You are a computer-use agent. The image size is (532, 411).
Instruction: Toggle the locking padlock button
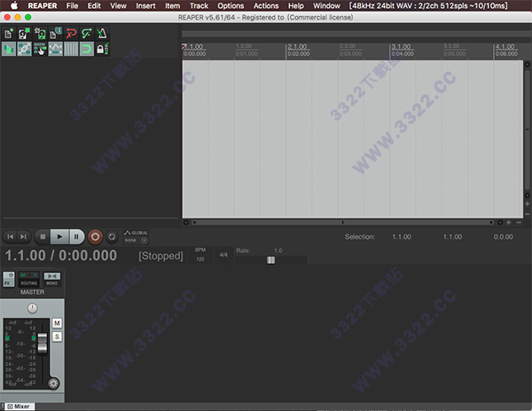[x=102, y=49]
